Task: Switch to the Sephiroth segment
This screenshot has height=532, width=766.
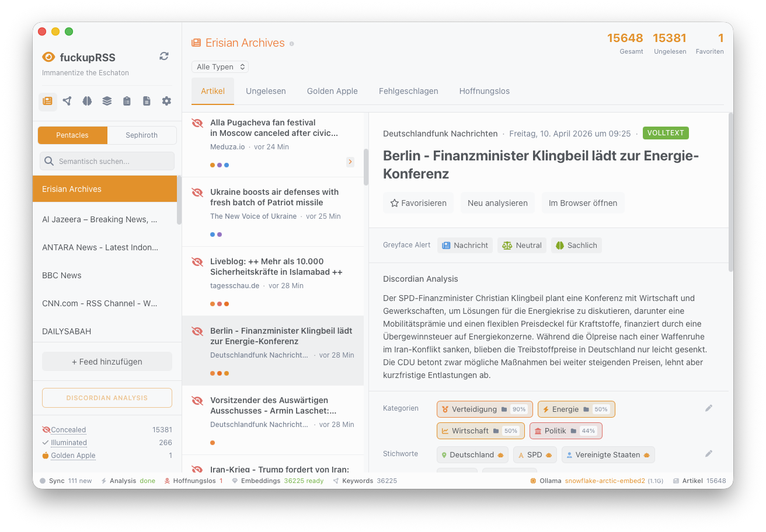Action: pos(142,135)
